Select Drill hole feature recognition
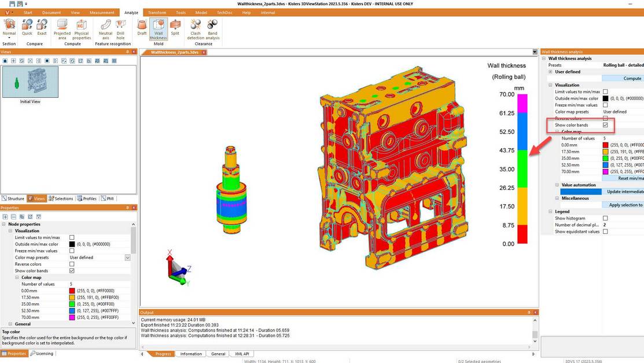This screenshot has height=363, width=644. [120, 30]
